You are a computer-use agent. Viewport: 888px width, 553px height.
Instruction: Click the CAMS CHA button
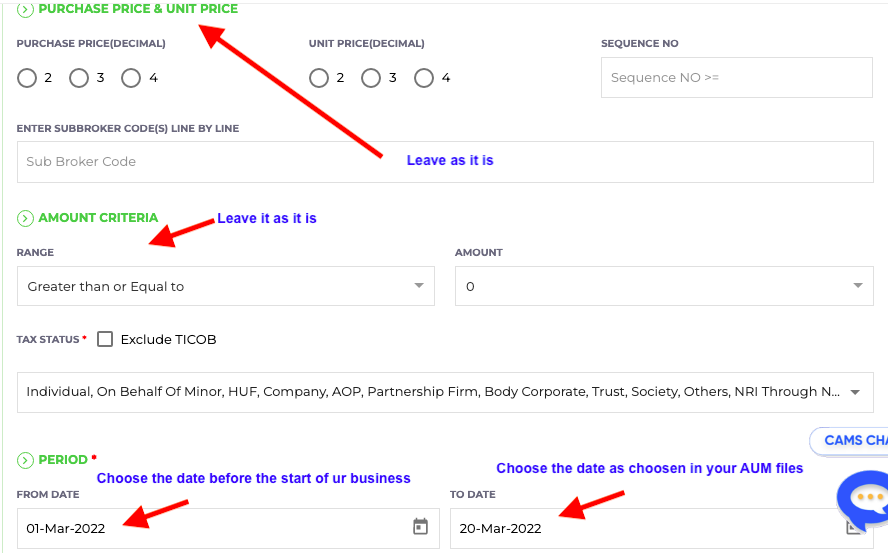(x=849, y=441)
